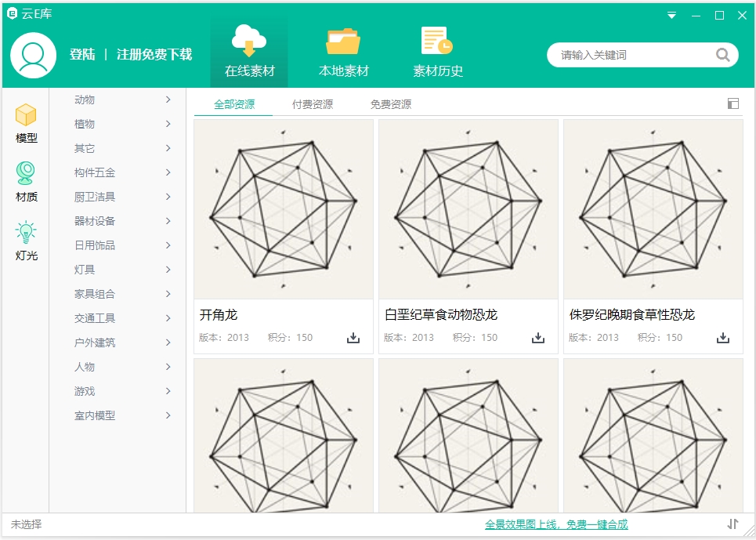Open the 本地素材 local materials tab

[x=343, y=53]
